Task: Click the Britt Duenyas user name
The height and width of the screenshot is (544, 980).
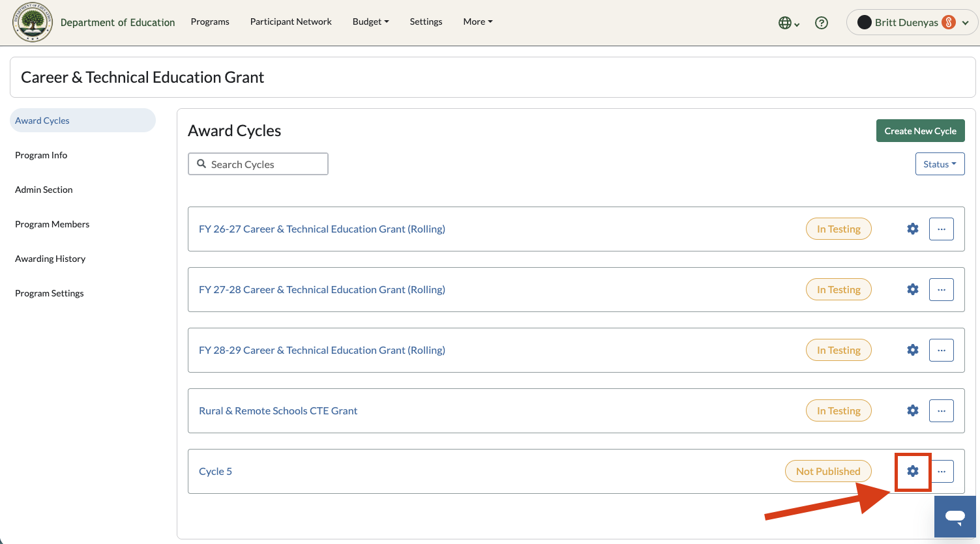Action: [x=906, y=22]
